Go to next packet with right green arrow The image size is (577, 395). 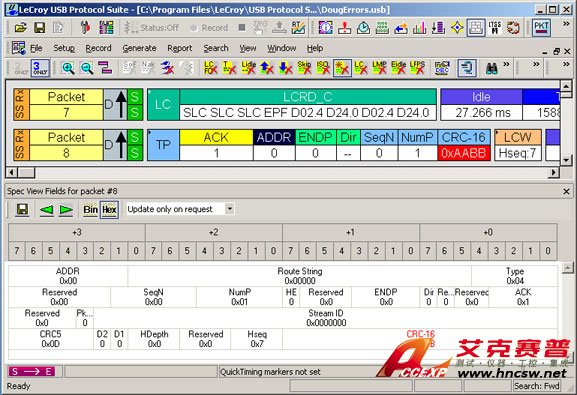(66, 210)
